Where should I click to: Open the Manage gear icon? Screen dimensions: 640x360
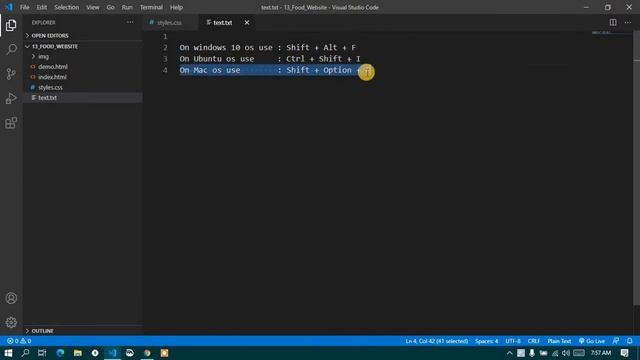click(11, 322)
